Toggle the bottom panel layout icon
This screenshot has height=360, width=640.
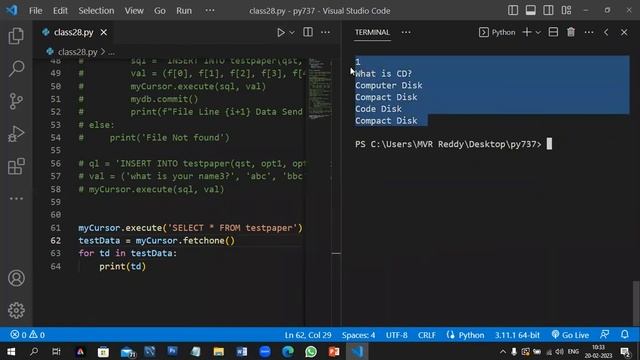[531, 10]
